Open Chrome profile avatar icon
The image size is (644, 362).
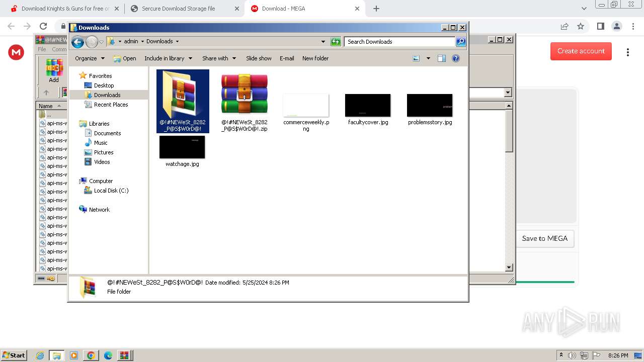(617, 27)
